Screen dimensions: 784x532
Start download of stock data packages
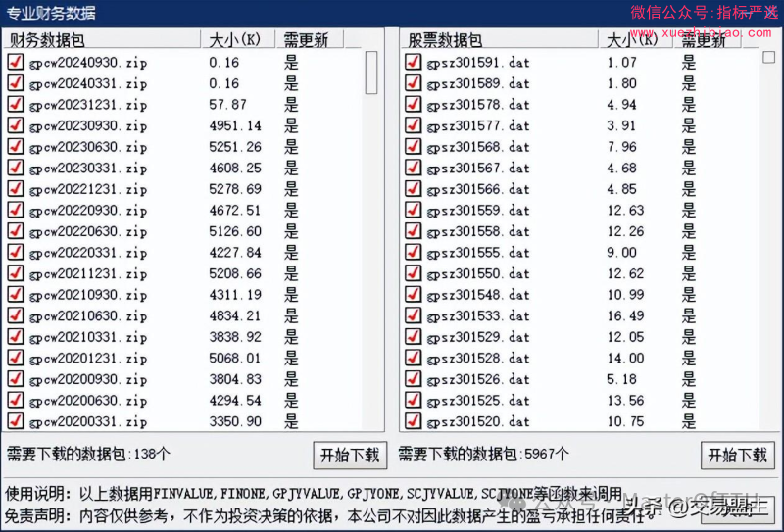738,455
